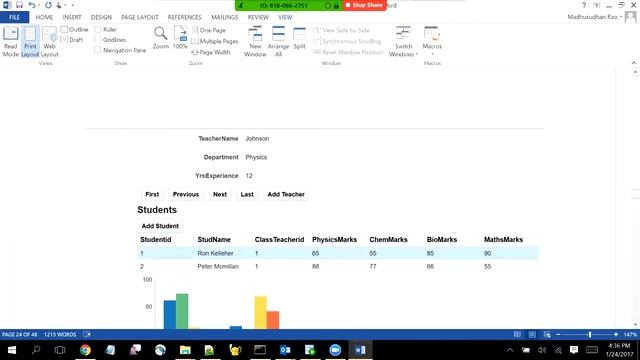This screenshot has width=640, height=360.
Task: Switch to Read Mode view
Action: (11, 41)
